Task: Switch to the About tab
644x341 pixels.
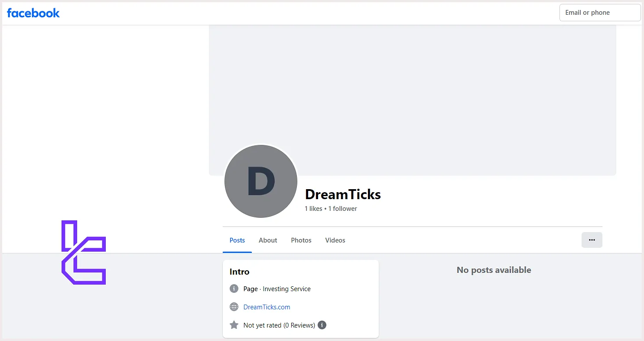Action: pyautogui.click(x=268, y=240)
